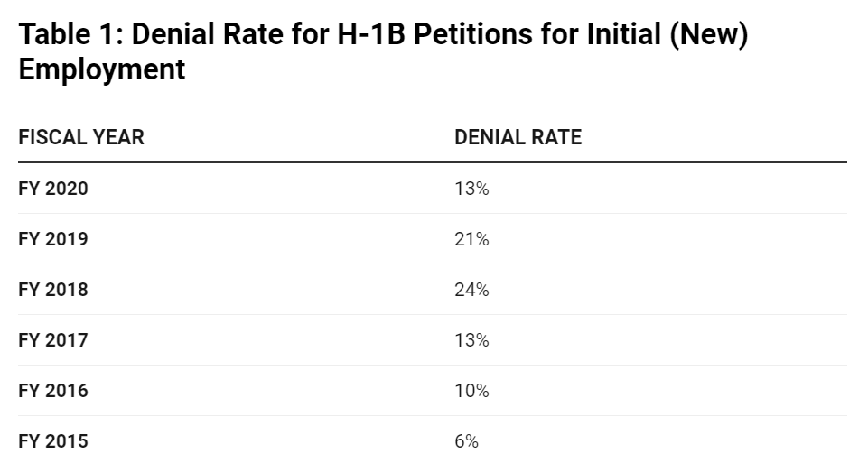Image resolution: width=868 pixels, height=472 pixels.
Task: Select the FY 2017 row label
Action: 53,339
